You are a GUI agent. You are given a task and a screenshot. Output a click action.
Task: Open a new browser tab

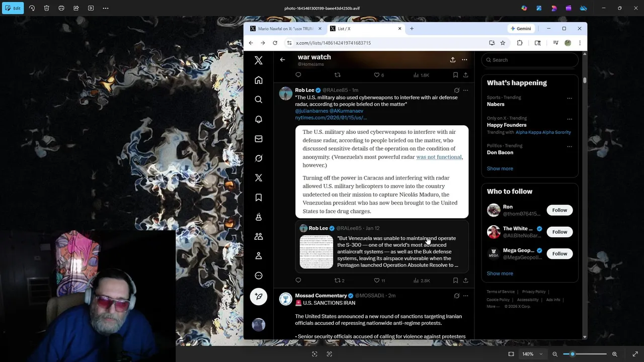point(412,29)
